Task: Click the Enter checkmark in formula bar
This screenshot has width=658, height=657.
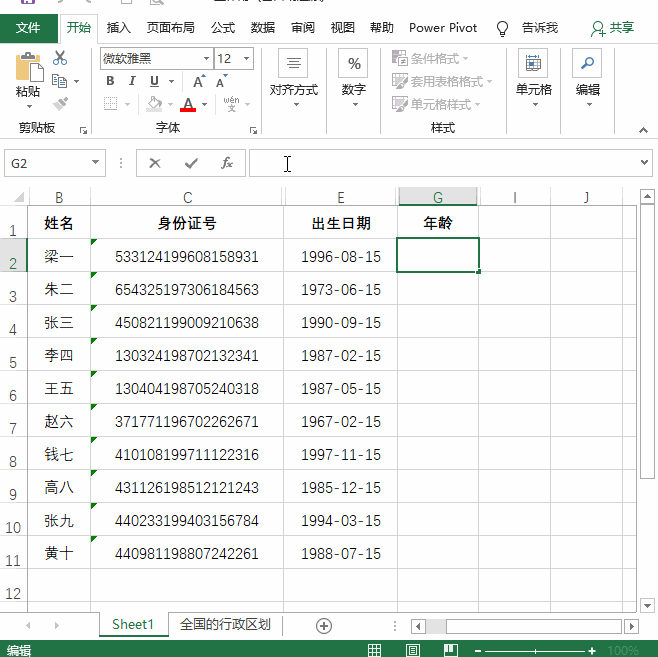Action: click(x=191, y=163)
